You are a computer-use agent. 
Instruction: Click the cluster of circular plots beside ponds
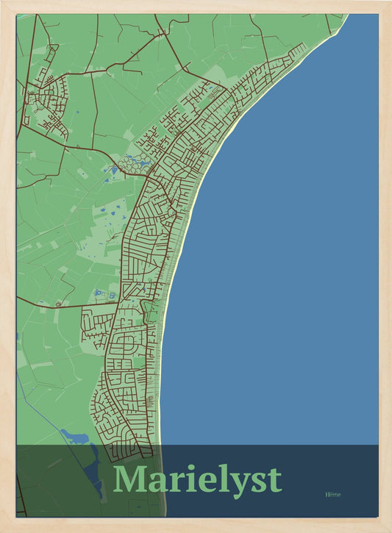click(x=134, y=163)
